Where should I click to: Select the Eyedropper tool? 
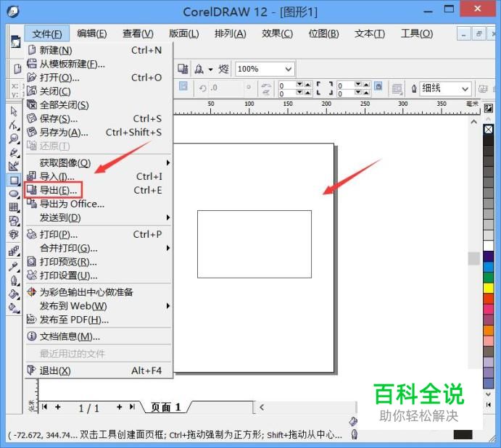pyautogui.click(x=14, y=267)
